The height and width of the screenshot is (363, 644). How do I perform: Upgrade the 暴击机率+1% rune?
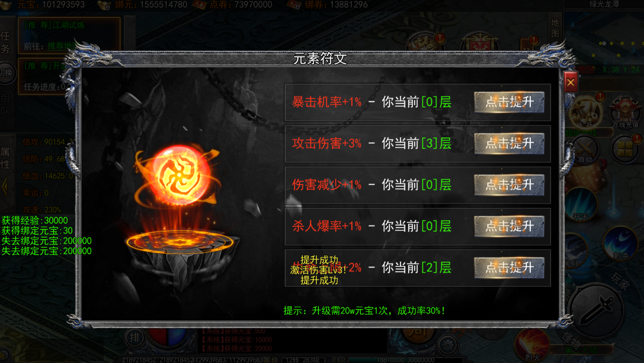[509, 102]
